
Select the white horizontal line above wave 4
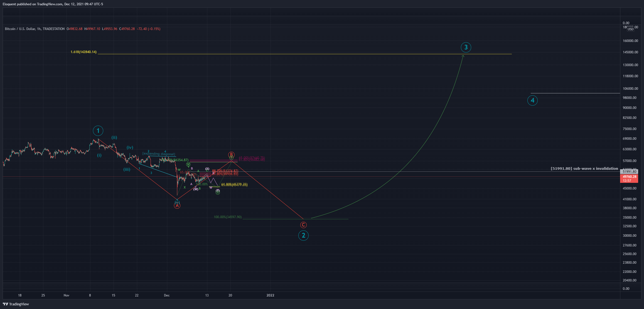[x=575, y=93]
